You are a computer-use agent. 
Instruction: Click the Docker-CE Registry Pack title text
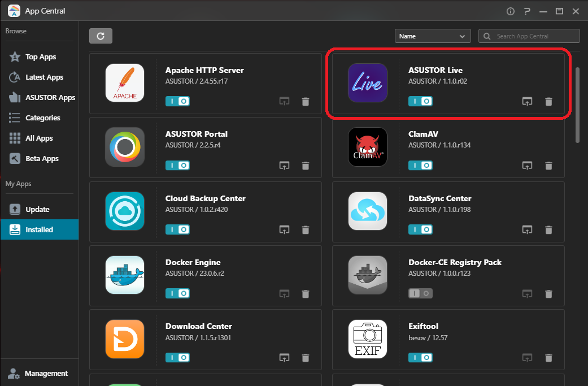point(455,262)
